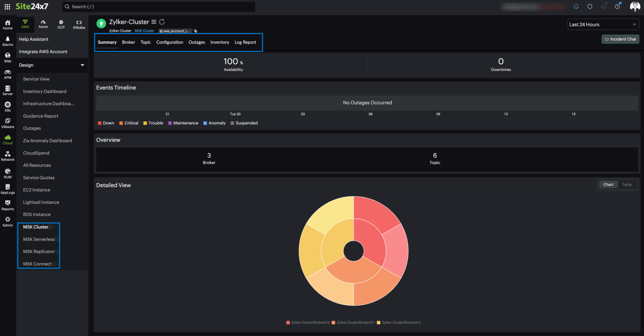This screenshot has height=336, width=644.
Task: Toggle the Down event type checkbox
Action: (99, 123)
